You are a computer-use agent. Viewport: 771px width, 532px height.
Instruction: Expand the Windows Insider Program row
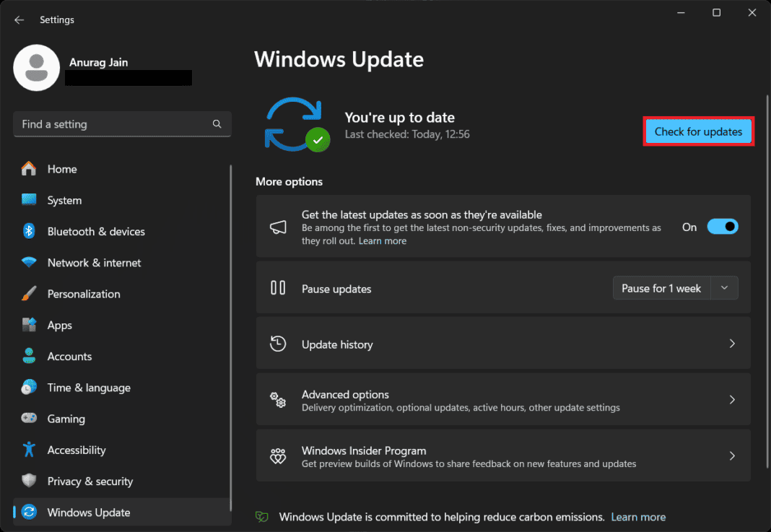(x=732, y=455)
